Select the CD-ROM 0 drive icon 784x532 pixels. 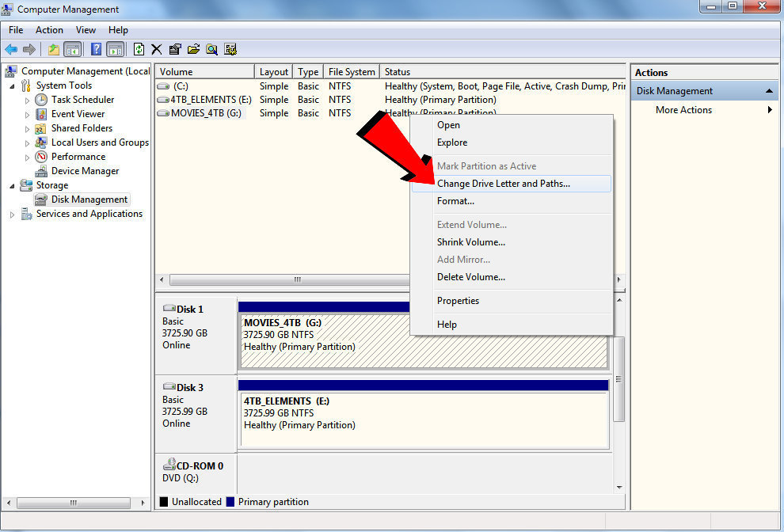point(169,465)
